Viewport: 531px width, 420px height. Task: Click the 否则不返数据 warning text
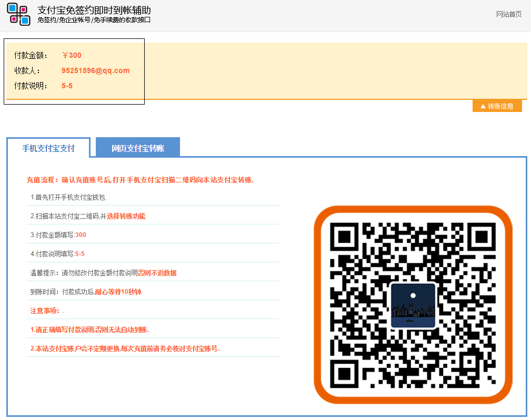157,273
